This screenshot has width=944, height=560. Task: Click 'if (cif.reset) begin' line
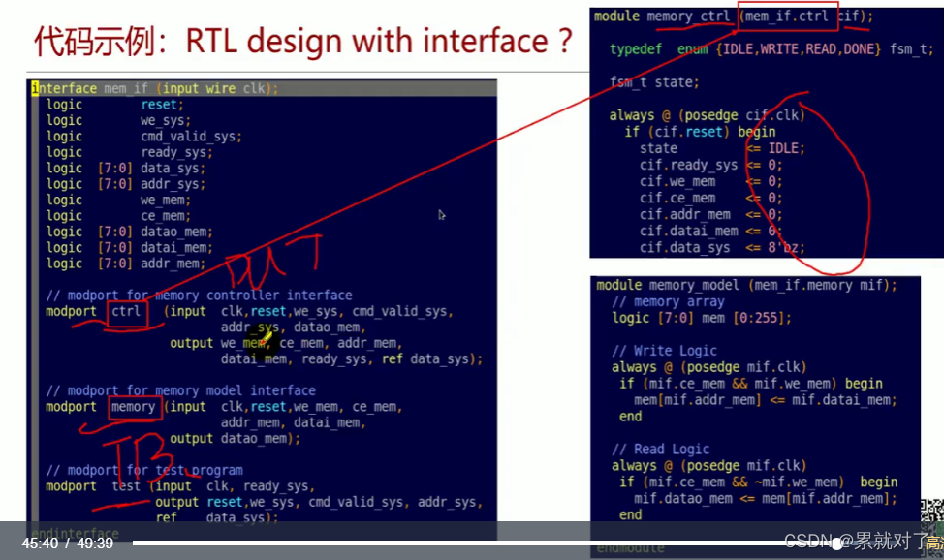pos(700,132)
